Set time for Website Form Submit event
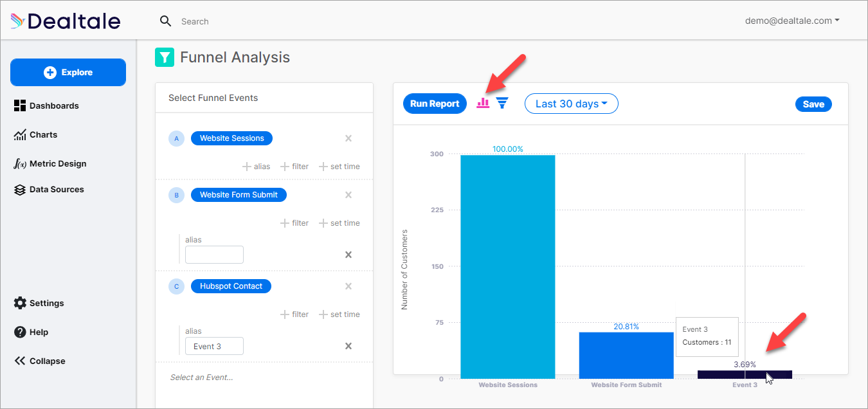 point(339,223)
